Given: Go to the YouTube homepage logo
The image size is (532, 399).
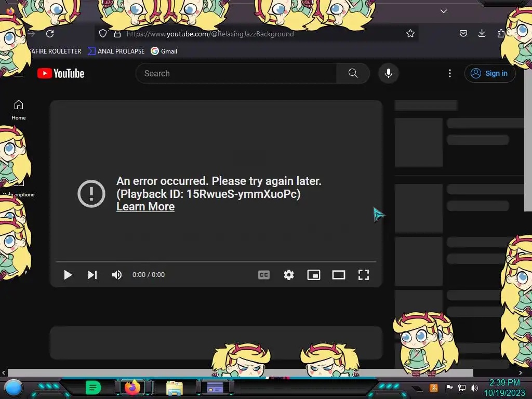Looking at the screenshot, I should [61, 73].
